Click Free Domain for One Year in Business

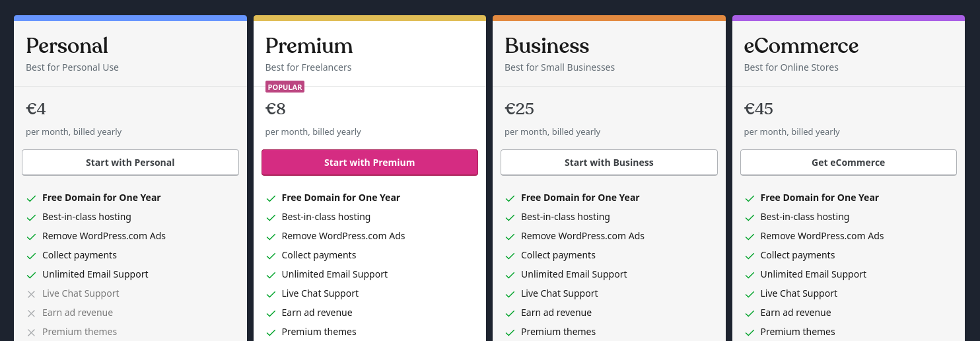coord(580,198)
